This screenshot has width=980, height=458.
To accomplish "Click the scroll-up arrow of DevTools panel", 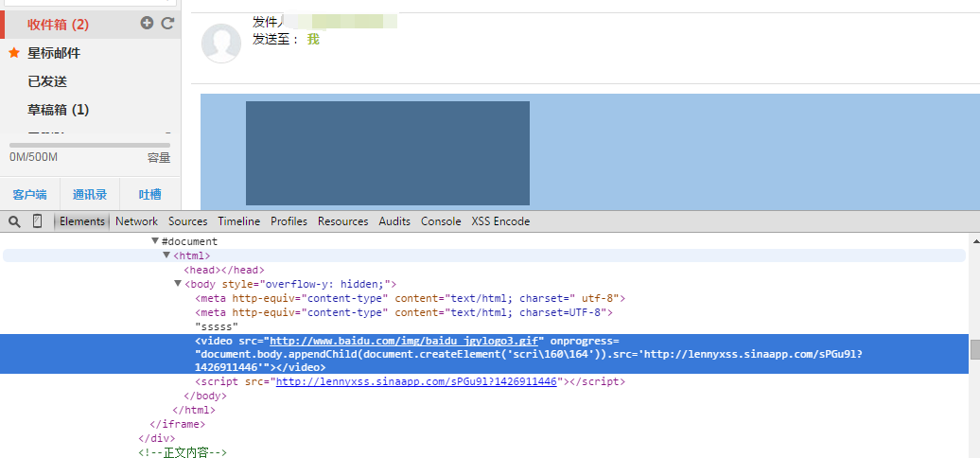I will [x=974, y=239].
